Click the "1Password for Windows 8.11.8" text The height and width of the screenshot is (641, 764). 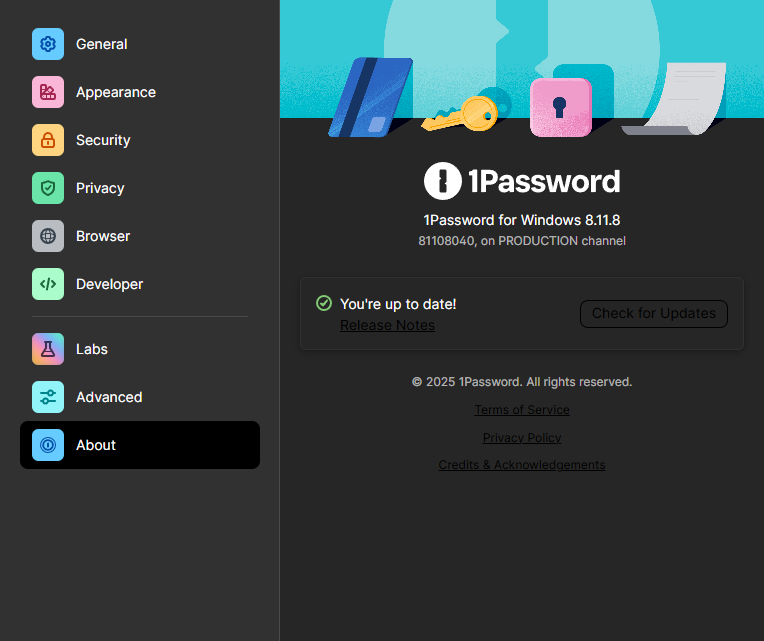tap(522, 220)
